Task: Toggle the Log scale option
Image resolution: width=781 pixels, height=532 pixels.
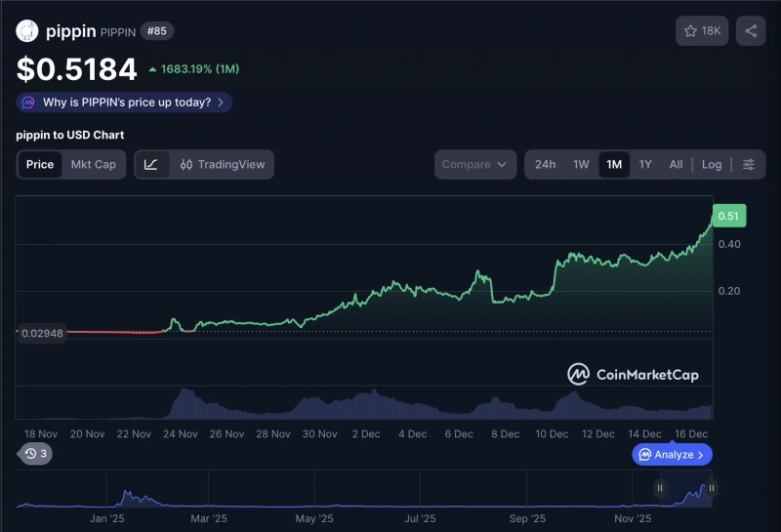Action: [712, 164]
